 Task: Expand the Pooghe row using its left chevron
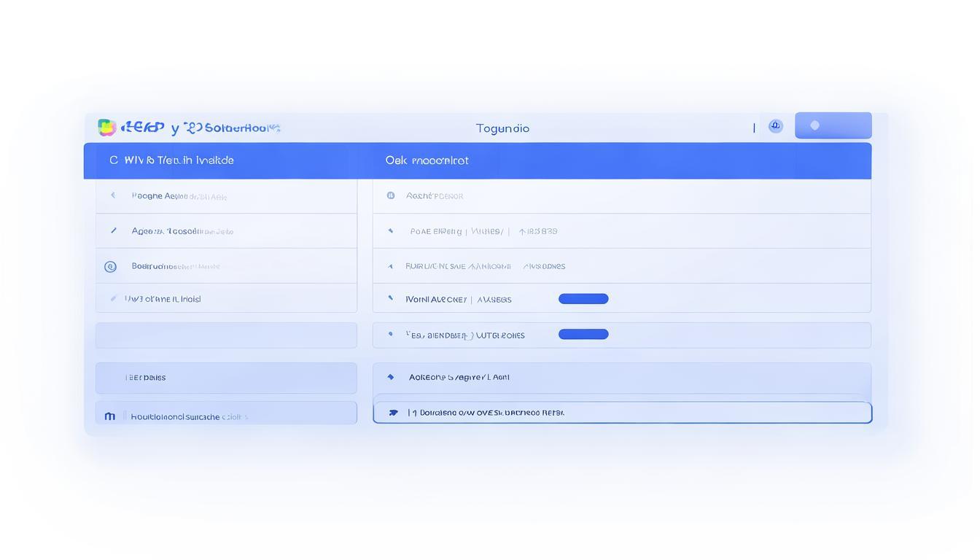(x=113, y=195)
